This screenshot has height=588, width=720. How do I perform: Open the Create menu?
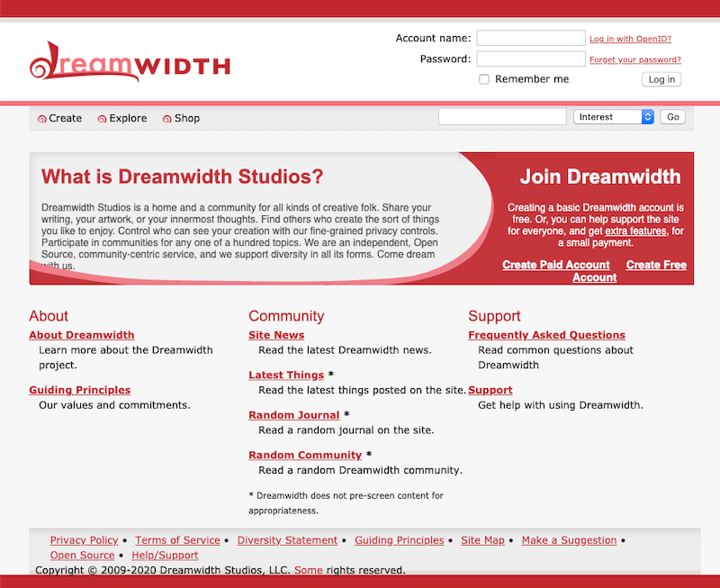(x=65, y=118)
